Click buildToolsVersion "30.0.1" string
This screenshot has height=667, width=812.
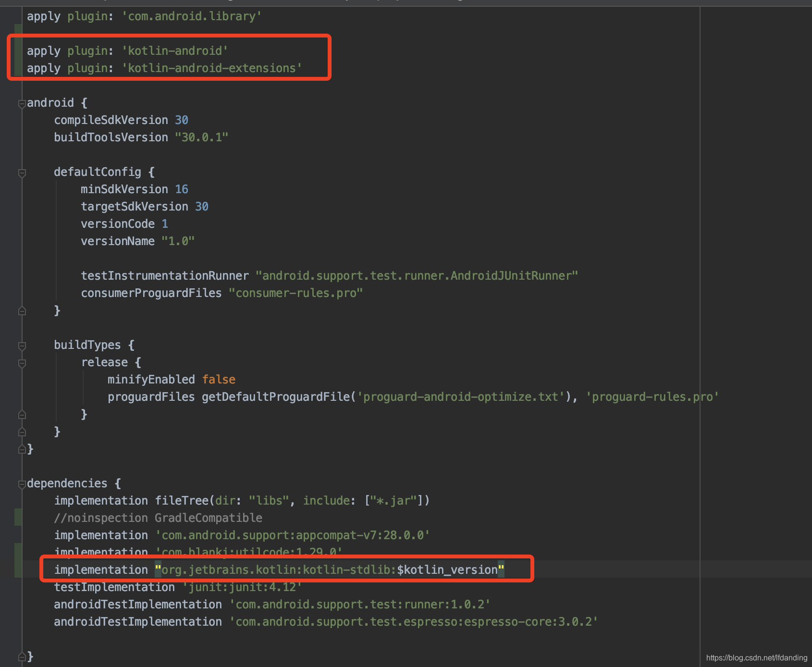202,137
